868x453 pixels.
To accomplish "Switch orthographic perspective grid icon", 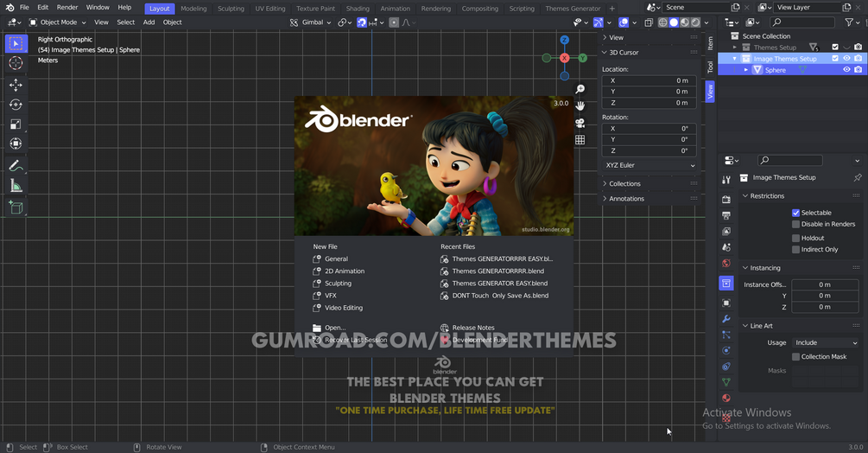I will (580, 139).
